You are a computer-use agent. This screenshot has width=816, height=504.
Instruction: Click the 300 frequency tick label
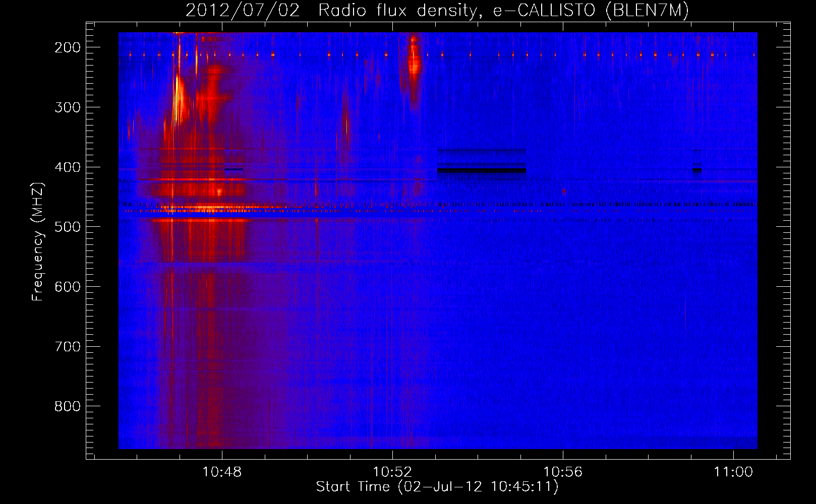(x=68, y=107)
